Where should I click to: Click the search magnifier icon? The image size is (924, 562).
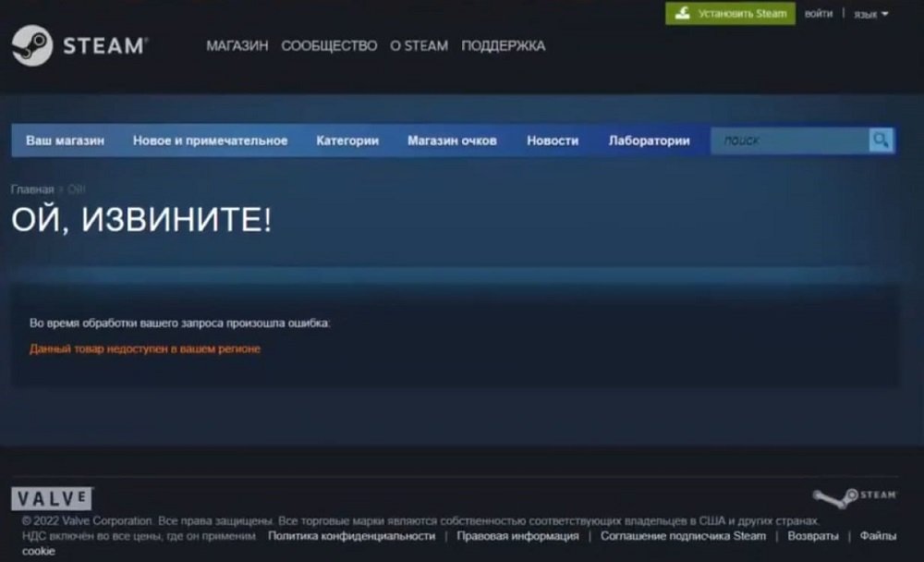881,140
